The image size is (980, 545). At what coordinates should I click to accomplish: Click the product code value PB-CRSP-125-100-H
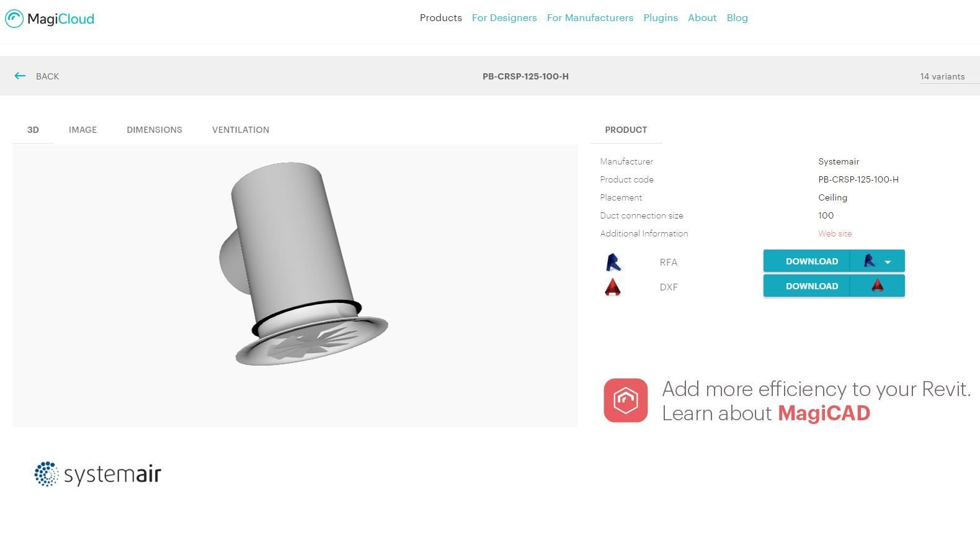(858, 179)
